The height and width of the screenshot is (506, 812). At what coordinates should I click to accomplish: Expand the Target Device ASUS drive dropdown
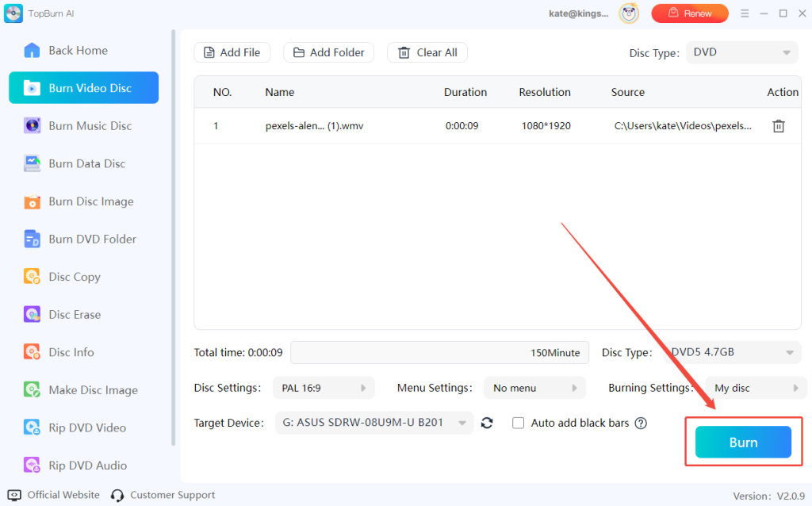[374, 423]
